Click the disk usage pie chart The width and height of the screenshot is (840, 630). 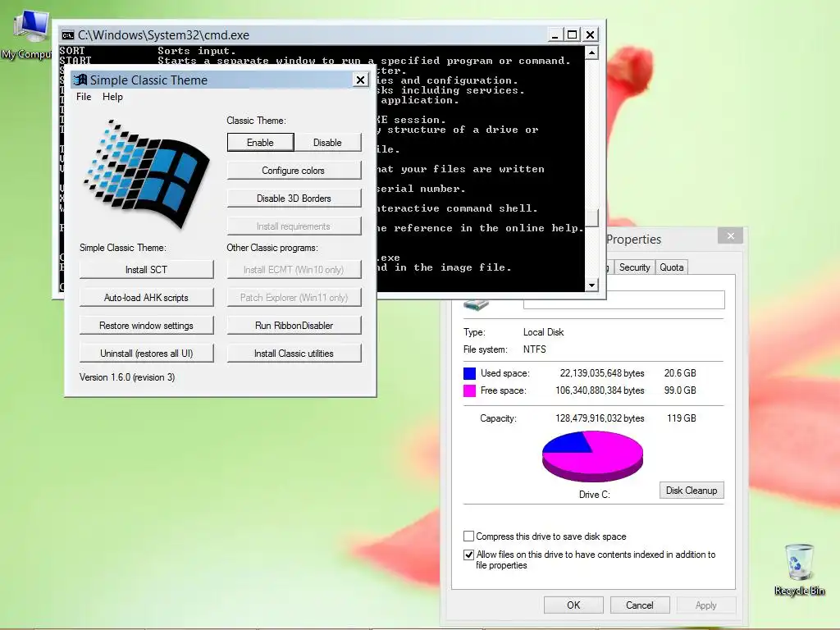tap(592, 456)
